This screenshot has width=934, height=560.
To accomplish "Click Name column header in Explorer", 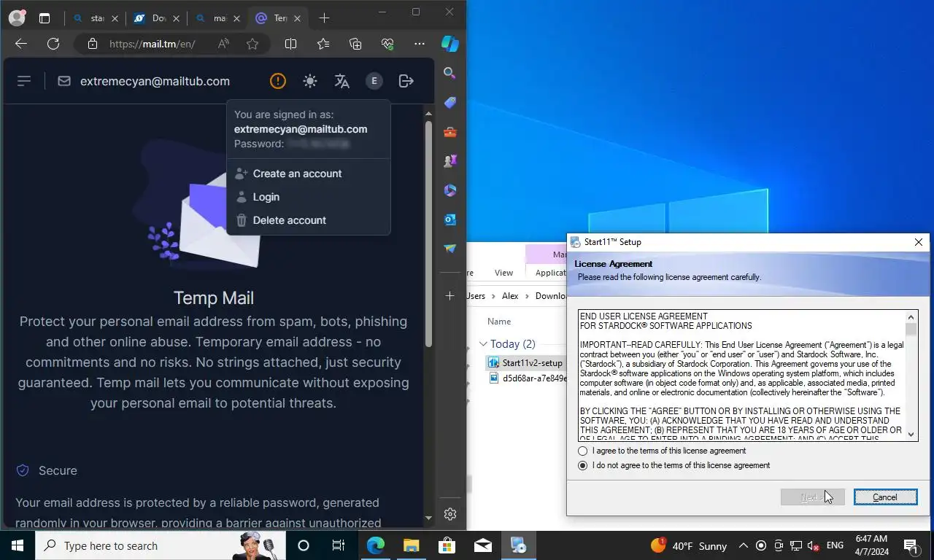I will 499,322.
